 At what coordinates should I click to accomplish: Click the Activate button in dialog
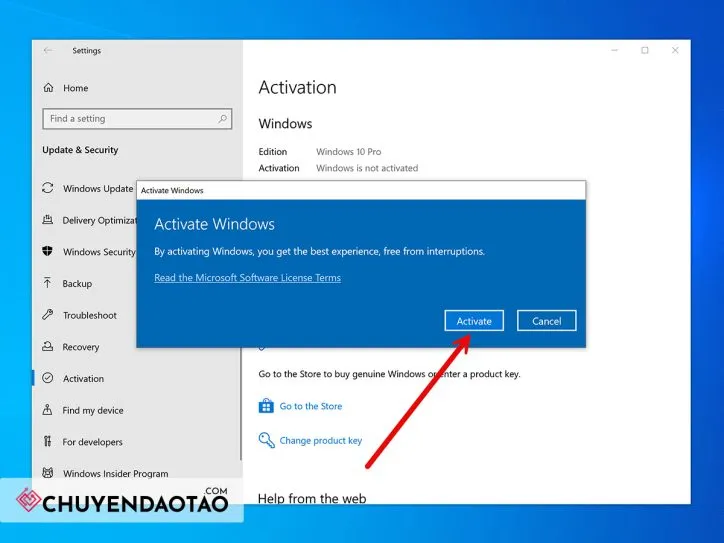474,321
